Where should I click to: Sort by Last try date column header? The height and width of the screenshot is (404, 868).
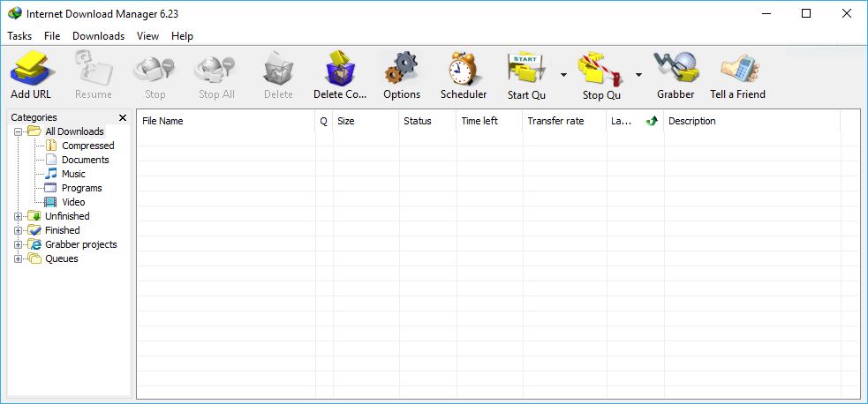(x=635, y=121)
